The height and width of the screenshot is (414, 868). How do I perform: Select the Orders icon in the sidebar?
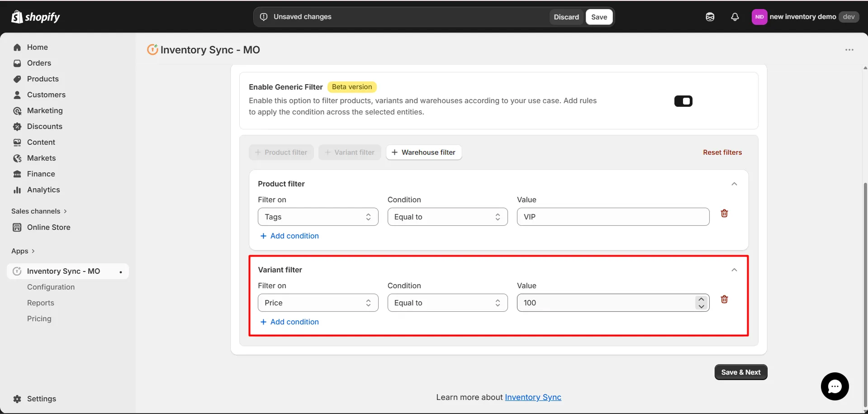(x=17, y=63)
